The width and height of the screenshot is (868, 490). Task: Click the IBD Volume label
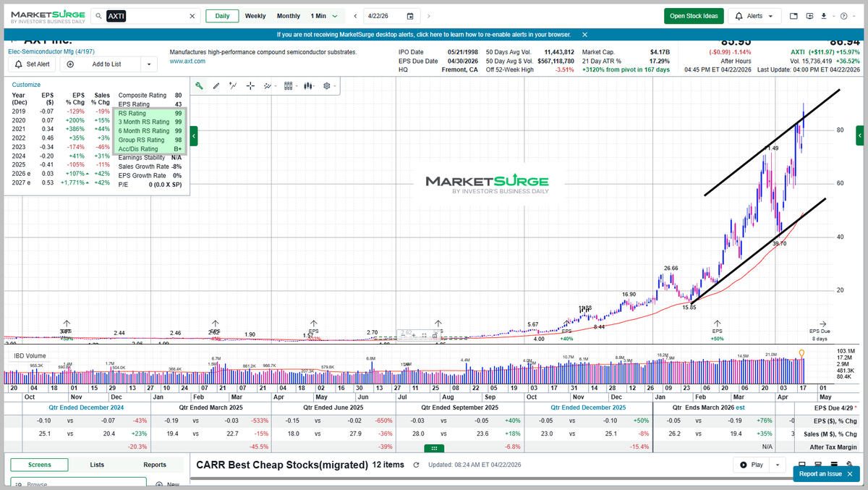[x=30, y=355]
